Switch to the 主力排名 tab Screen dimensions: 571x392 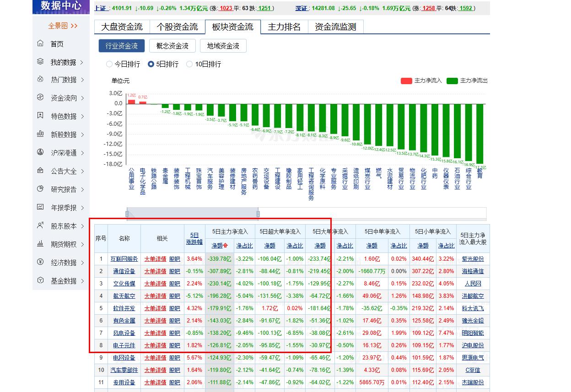point(284,27)
